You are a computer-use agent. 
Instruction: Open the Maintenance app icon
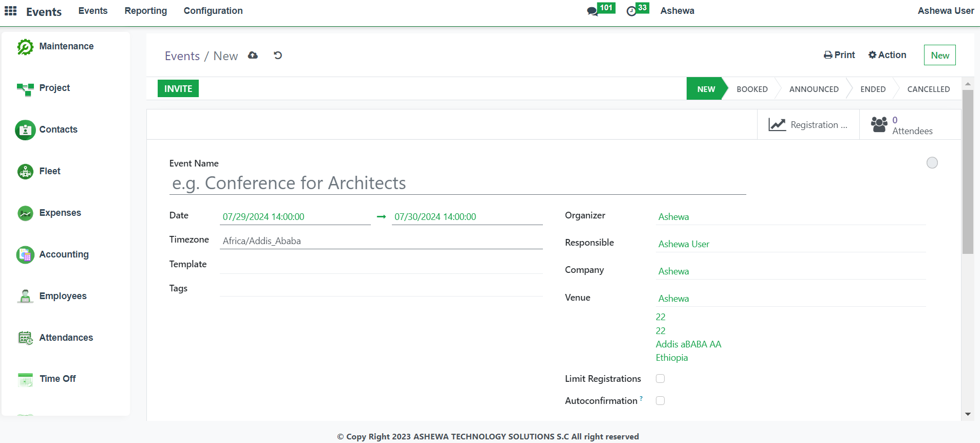click(25, 47)
